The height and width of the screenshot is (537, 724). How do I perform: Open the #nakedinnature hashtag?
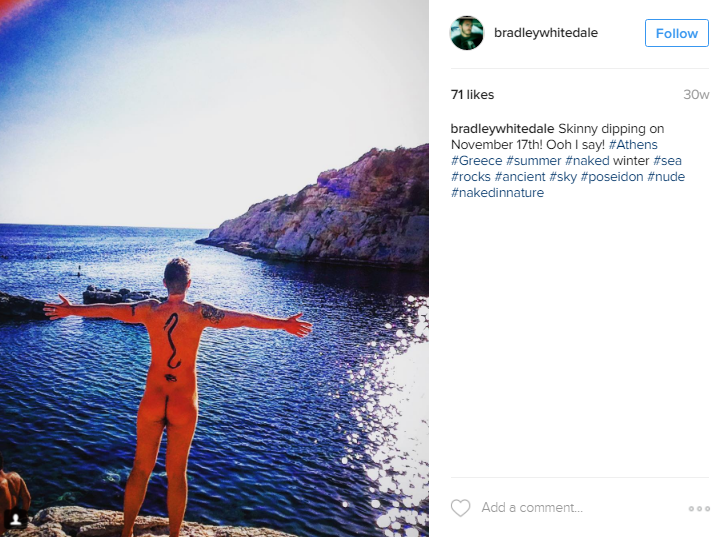497,193
